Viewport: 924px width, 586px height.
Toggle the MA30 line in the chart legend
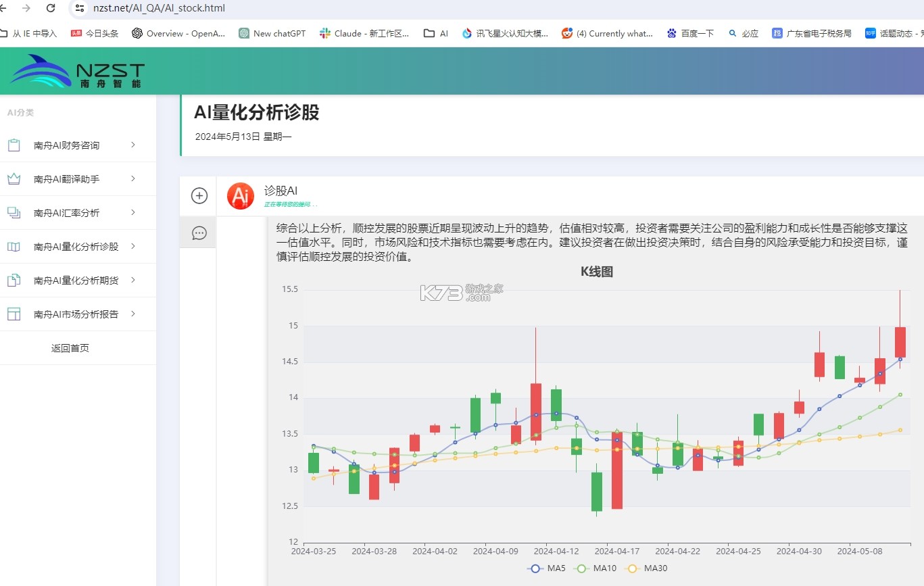646,568
